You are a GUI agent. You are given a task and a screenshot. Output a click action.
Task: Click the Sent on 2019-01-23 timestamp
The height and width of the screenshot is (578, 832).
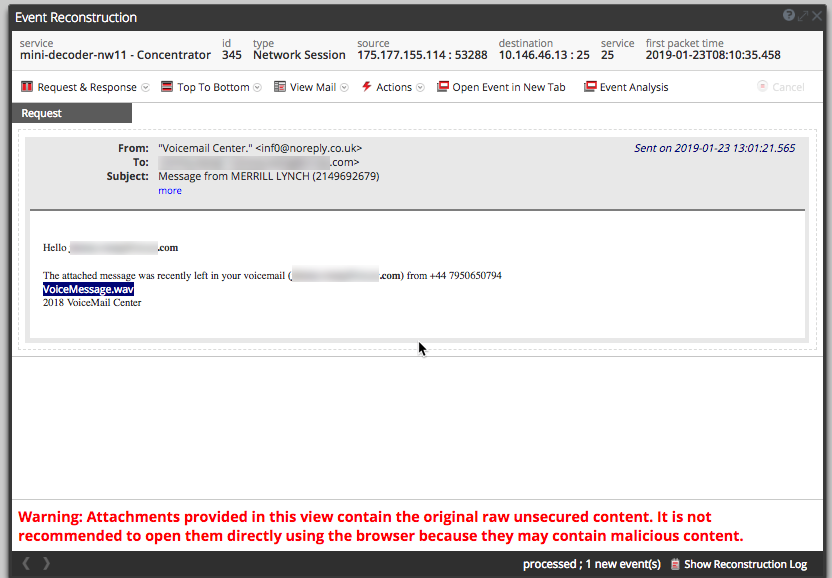pyautogui.click(x=715, y=148)
